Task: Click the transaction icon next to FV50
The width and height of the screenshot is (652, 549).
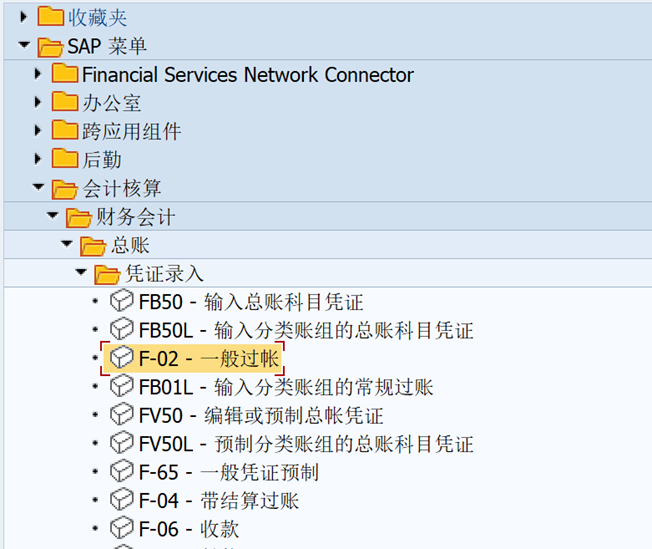Action: coord(121,414)
